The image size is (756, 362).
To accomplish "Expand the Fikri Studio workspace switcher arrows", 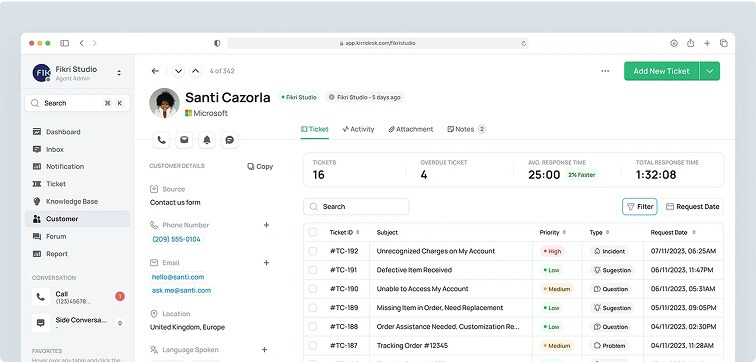I will tap(119, 73).
